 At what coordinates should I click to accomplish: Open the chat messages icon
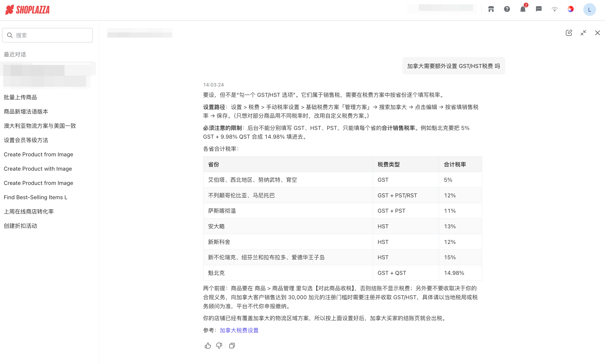(x=539, y=9)
